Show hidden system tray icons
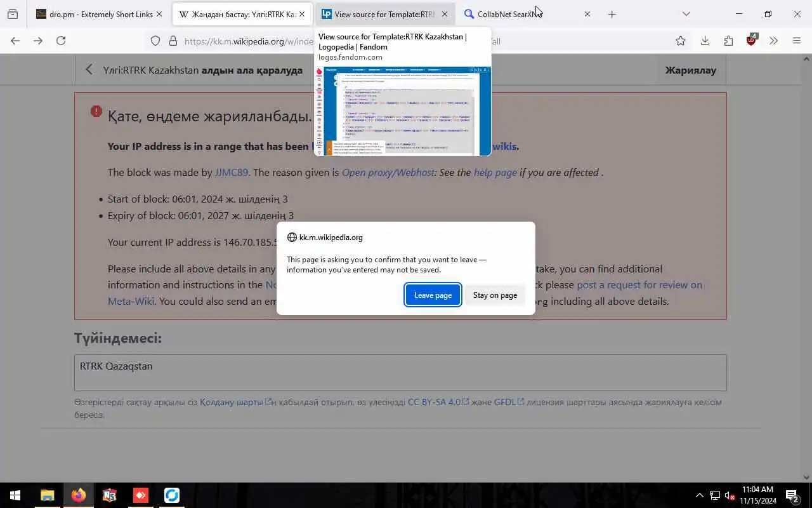The image size is (812, 508). point(699,495)
